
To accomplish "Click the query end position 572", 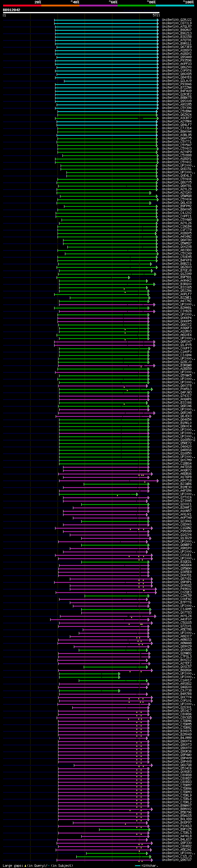I will 155,15.
